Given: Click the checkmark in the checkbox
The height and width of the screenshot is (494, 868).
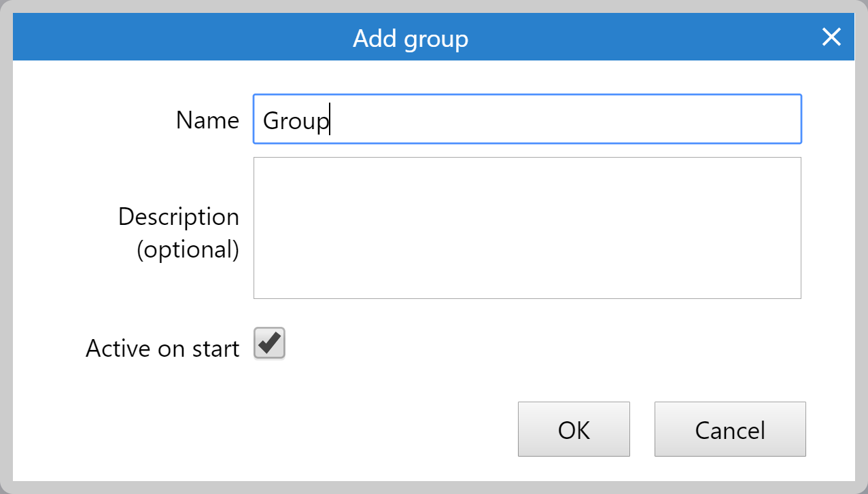Looking at the screenshot, I should coord(268,344).
